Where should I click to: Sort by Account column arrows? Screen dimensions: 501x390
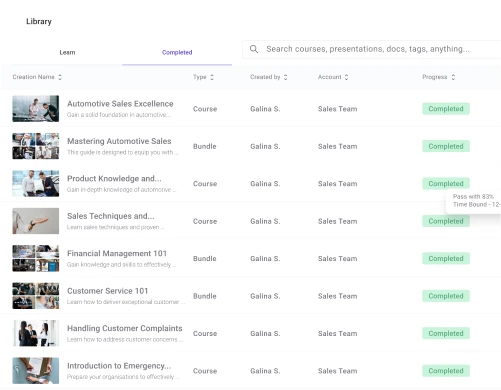[346, 77]
